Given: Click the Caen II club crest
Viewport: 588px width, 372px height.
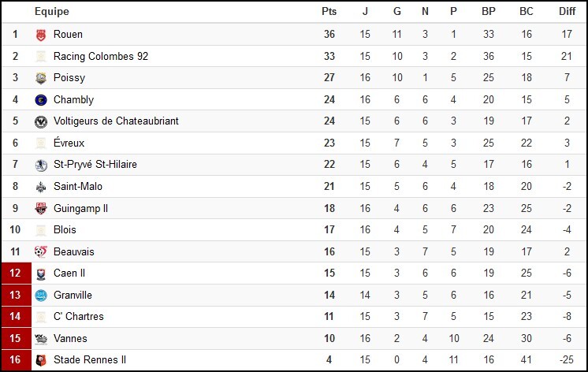Looking at the screenshot, I should pyautogui.click(x=41, y=273).
